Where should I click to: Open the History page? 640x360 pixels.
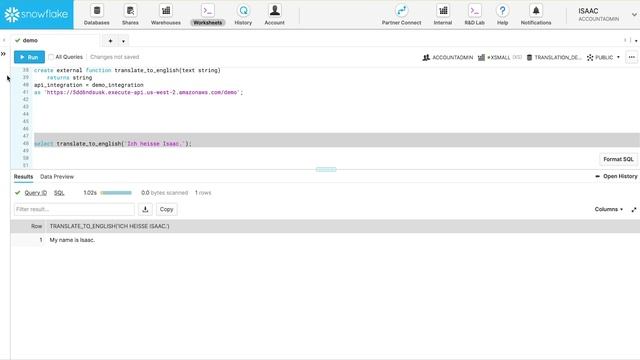[243, 15]
